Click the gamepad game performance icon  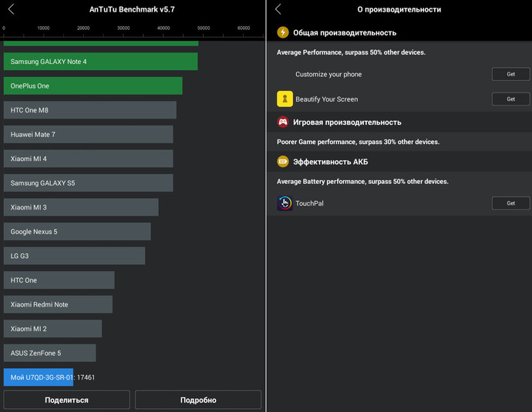(283, 122)
